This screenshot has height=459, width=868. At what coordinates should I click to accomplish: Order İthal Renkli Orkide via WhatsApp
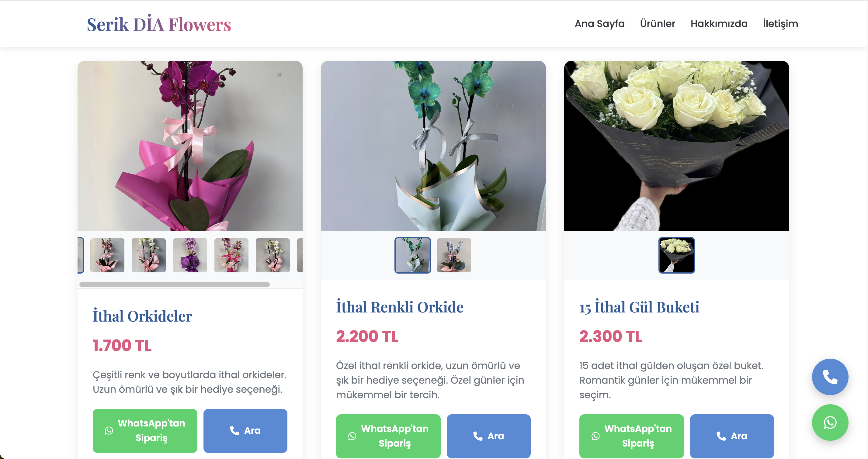pyautogui.click(x=388, y=436)
